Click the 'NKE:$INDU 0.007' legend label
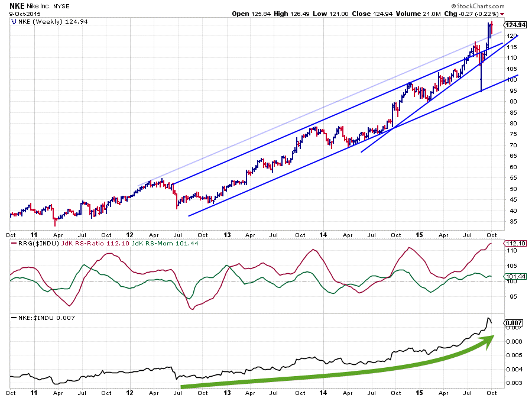532x398 pixels. coord(47,318)
